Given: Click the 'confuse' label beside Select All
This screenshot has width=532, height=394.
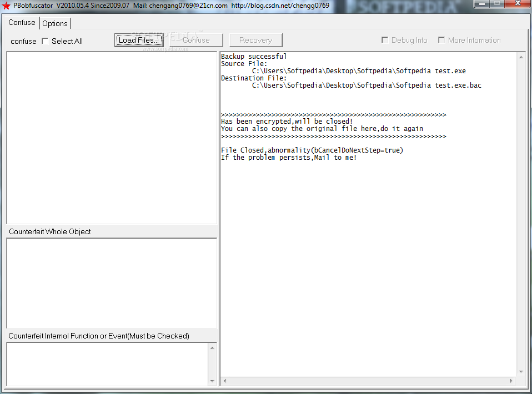Looking at the screenshot, I should 23,42.
